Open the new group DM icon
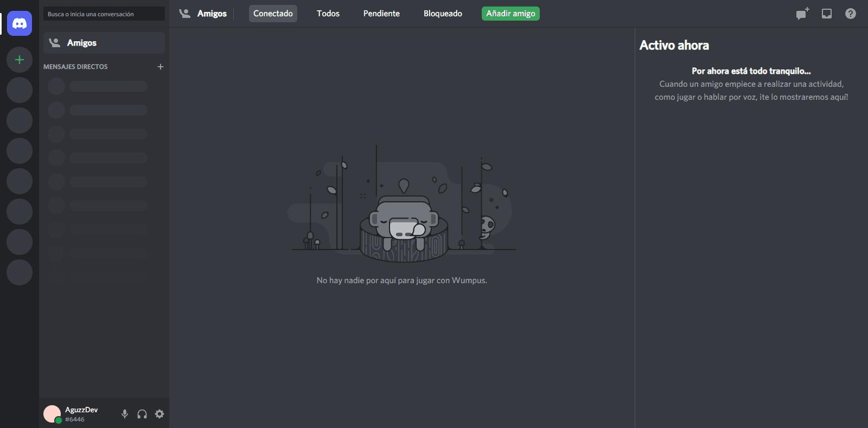Image resolution: width=868 pixels, height=428 pixels. pos(802,14)
